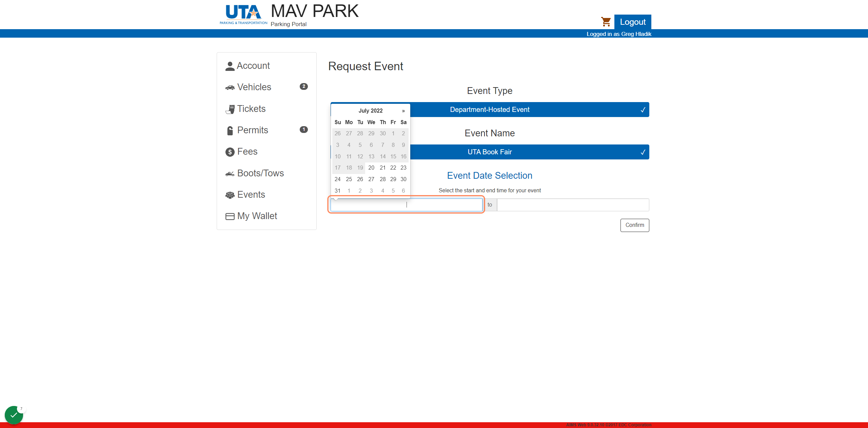Select July 21 in the calendar

tap(382, 168)
